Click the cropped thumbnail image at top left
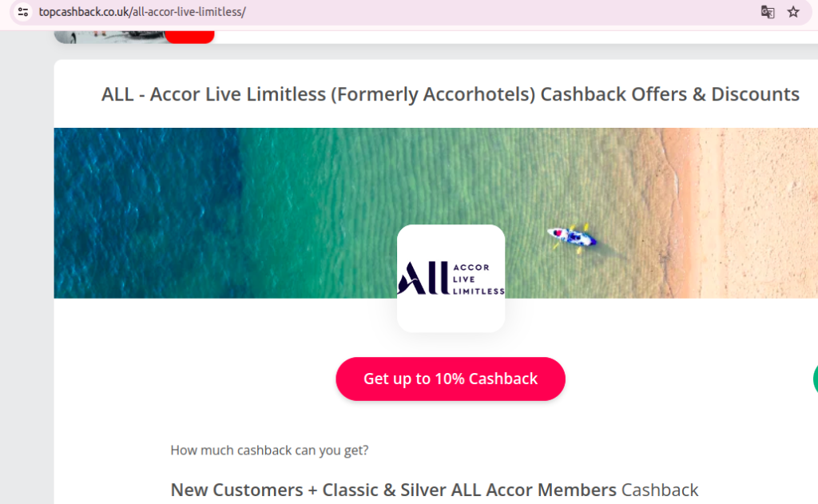 click(x=109, y=37)
